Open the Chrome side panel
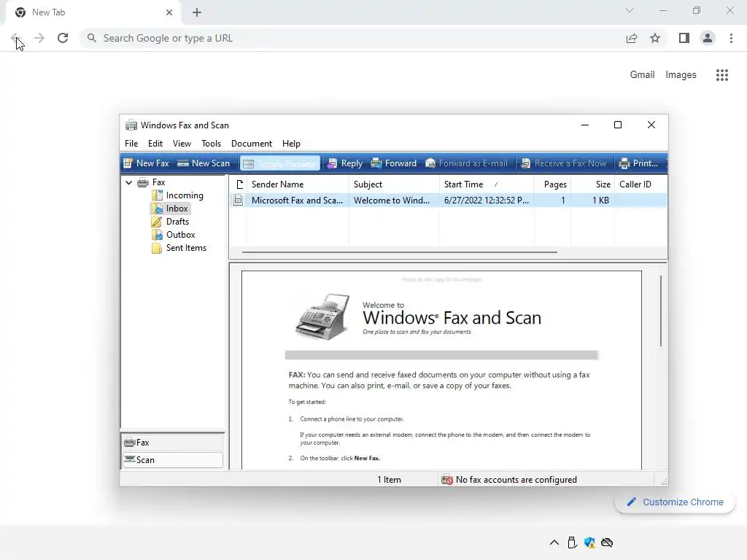 coord(684,38)
